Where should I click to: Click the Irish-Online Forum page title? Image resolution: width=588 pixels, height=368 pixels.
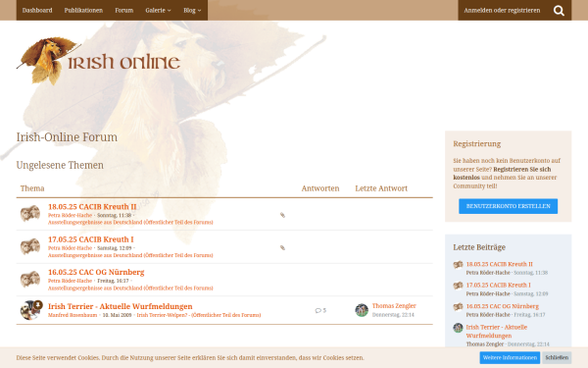pyautogui.click(x=67, y=137)
